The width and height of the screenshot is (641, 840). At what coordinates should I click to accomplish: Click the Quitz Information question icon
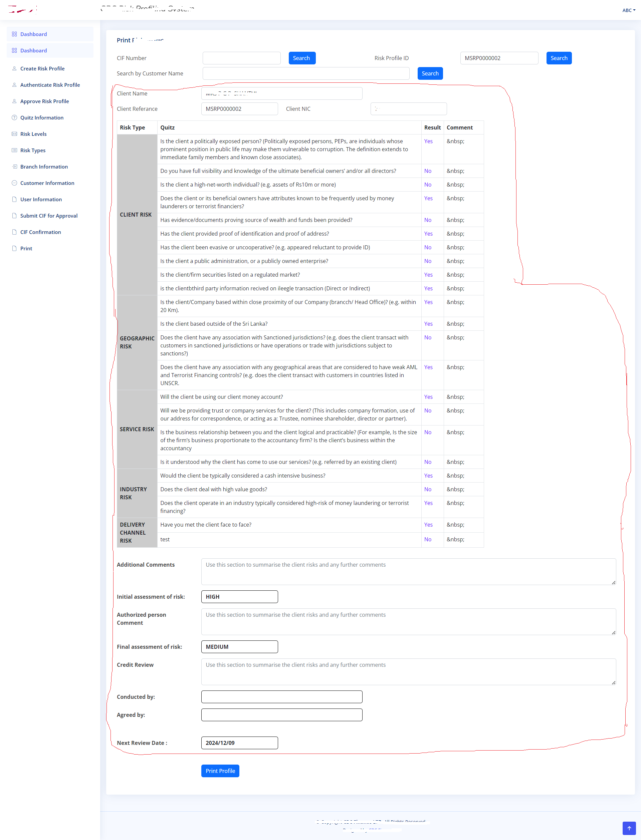tap(14, 117)
